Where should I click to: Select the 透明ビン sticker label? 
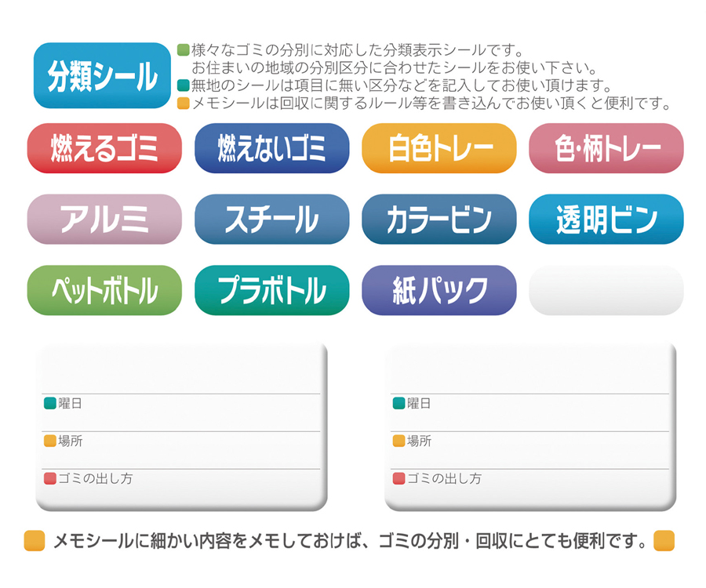[606, 220]
